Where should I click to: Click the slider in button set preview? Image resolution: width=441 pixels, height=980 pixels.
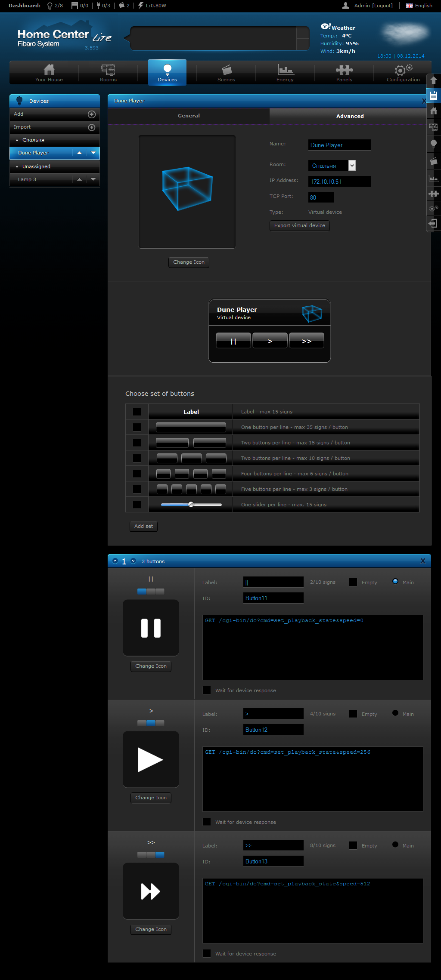coord(191,505)
